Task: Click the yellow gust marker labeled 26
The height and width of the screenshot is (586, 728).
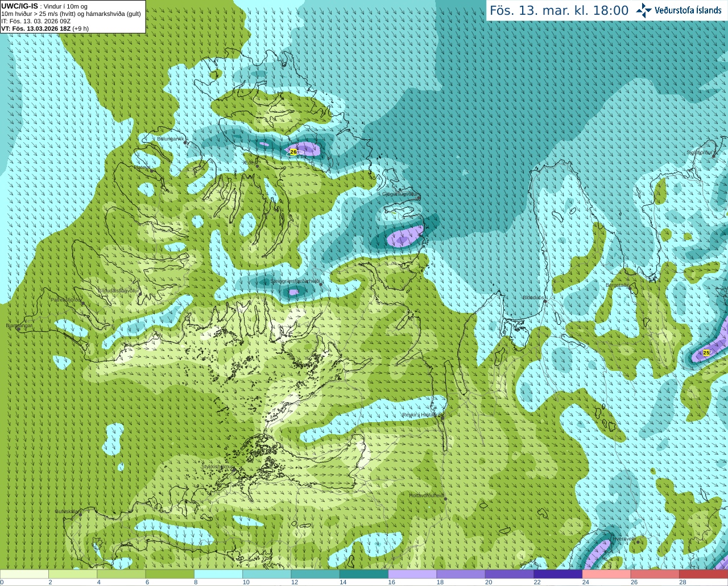Action: tap(293, 152)
